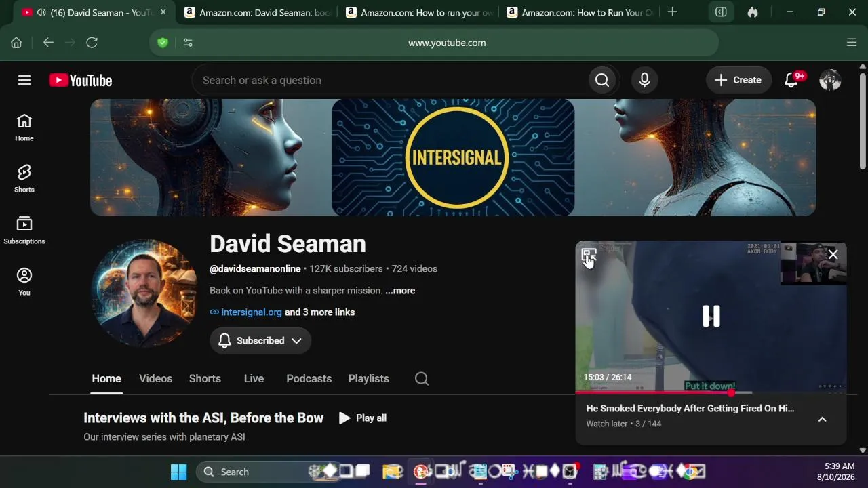This screenshot has height=488, width=868.
Task: Open the YouTube guide hamburger menu
Action: click(x=24, y=80)
